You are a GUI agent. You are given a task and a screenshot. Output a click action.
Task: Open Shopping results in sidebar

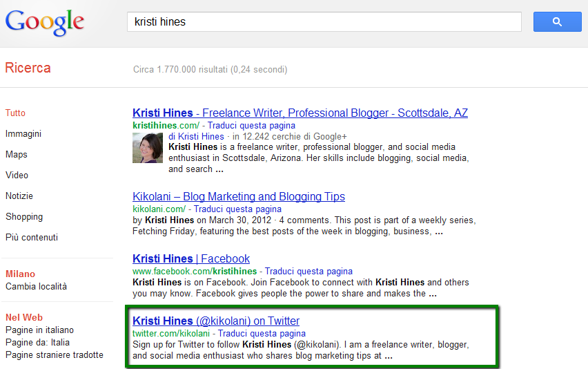pos(24,217)
